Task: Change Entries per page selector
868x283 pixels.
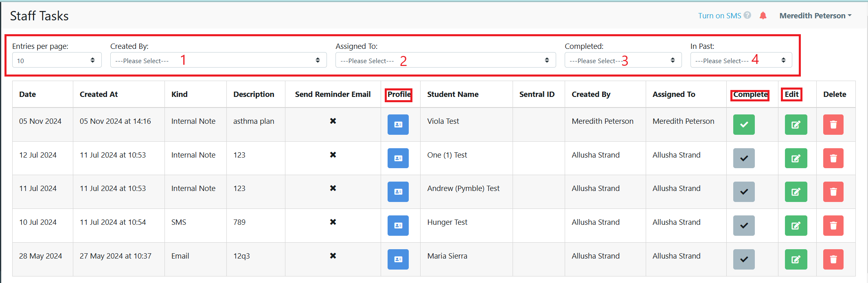Action: pos(57,60)
